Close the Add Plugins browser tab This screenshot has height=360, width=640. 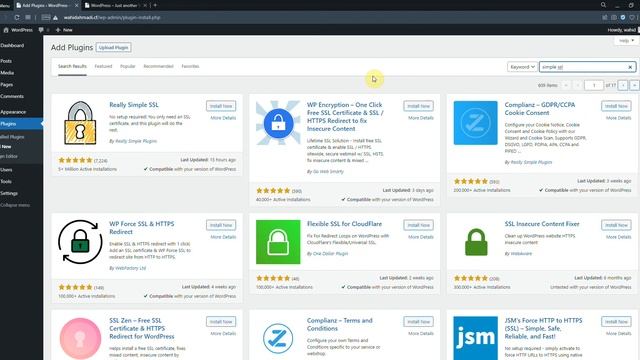click(76, 5)
